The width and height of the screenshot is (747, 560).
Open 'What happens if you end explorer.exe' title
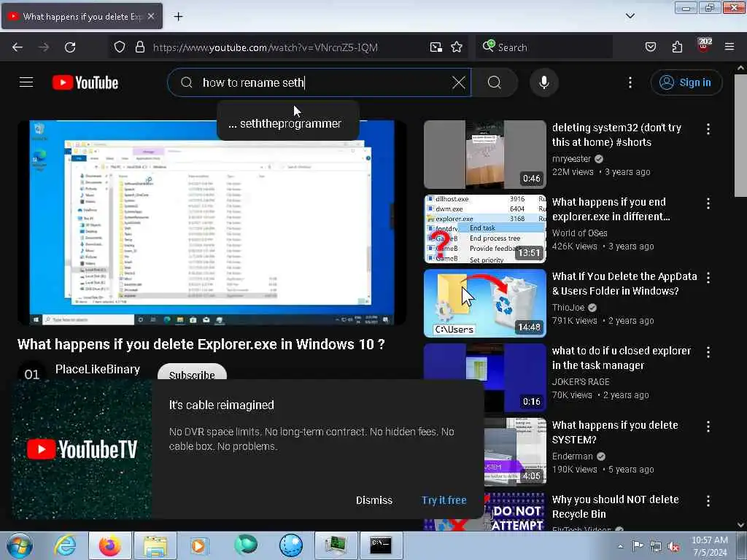tap(611, 209)
